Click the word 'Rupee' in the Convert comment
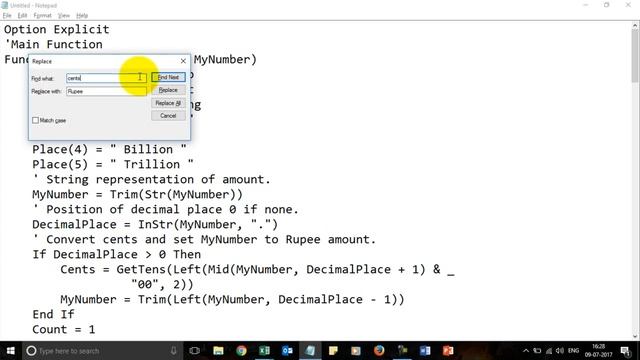Image resolution: width=640 pixels, height=360 pixels. (x=303, y=240)
